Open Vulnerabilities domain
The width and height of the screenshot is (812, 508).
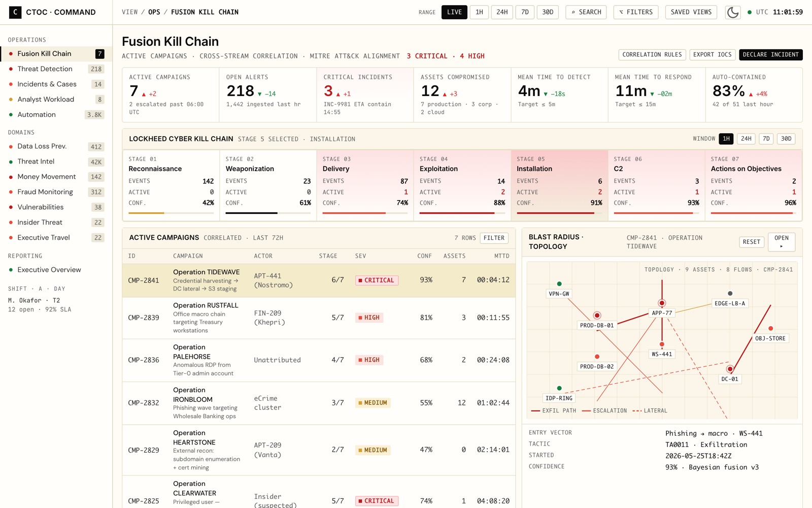point(56,207)
